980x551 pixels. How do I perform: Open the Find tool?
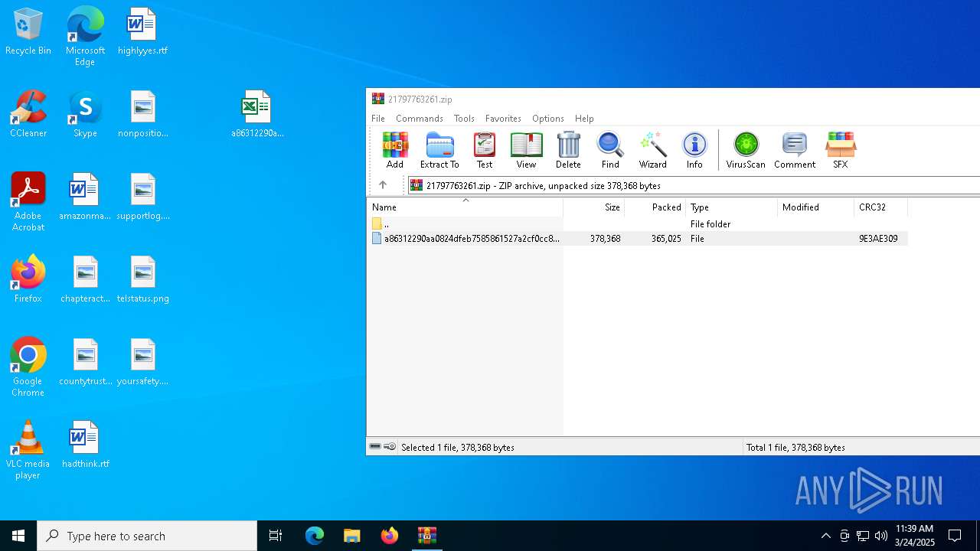click(x=610, y=150)
